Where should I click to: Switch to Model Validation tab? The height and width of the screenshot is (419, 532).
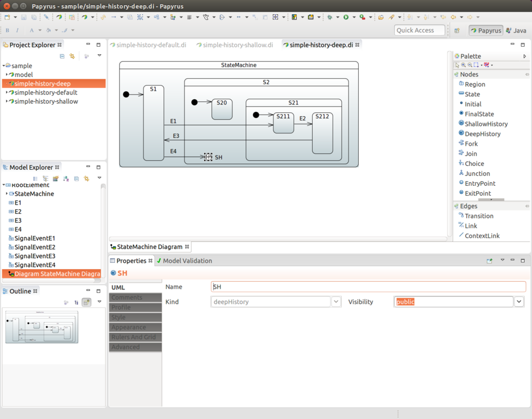coord(184,261)
